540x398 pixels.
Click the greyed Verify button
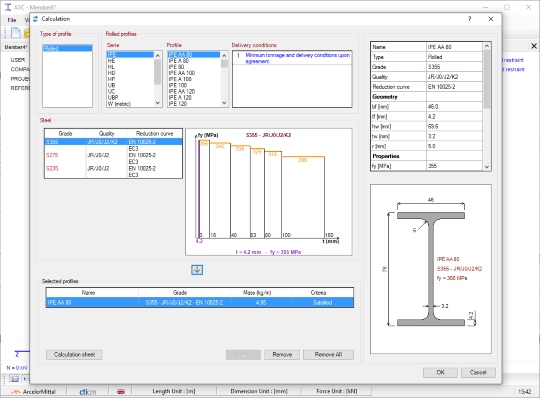[243, 355]
